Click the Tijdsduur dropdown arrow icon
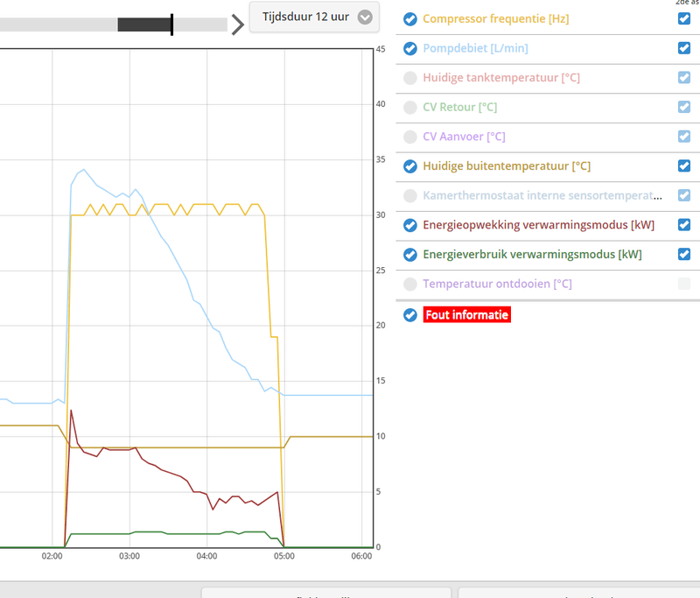The image size is (700, 598). click(365, 18)
